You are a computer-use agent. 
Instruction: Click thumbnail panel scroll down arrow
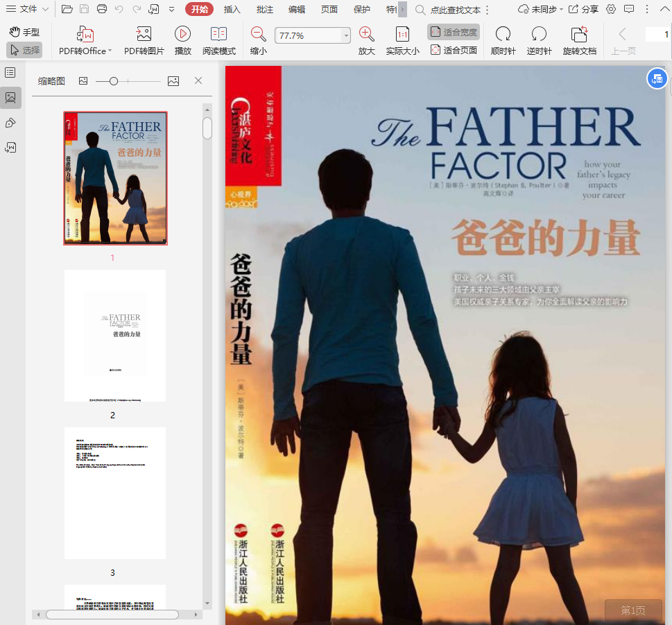point(207,603)
